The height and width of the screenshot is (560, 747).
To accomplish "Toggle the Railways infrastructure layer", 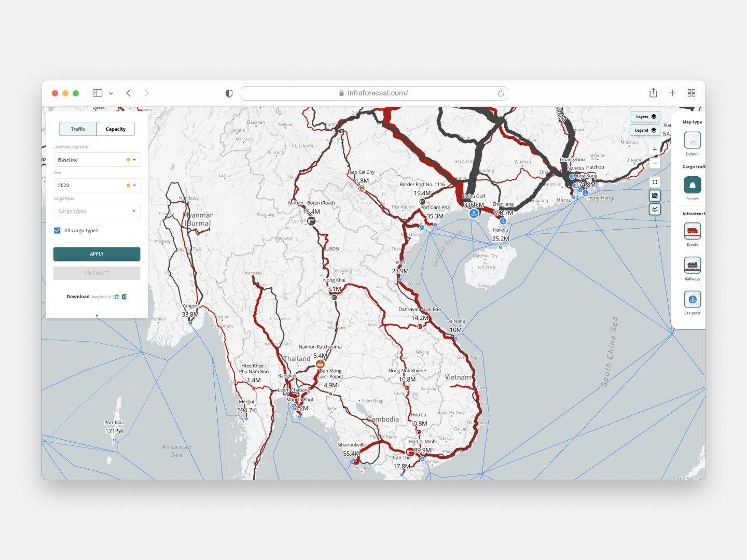I will 692,265.
